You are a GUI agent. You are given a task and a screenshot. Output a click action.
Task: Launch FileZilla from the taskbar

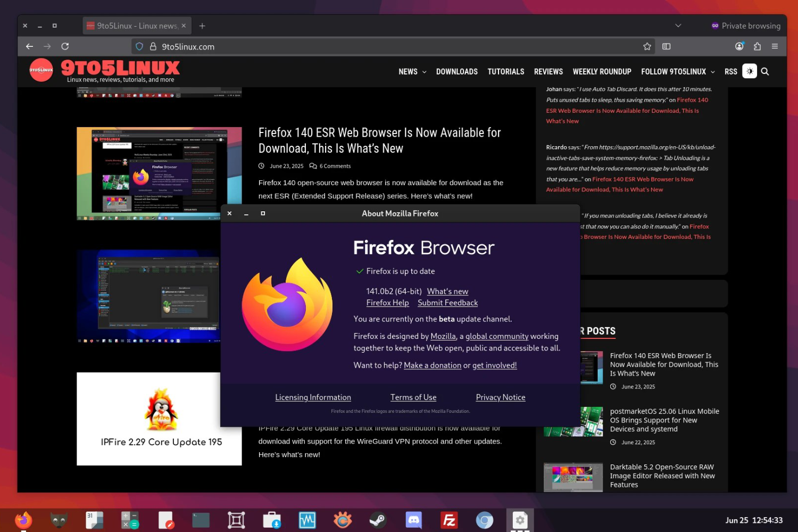449,520
